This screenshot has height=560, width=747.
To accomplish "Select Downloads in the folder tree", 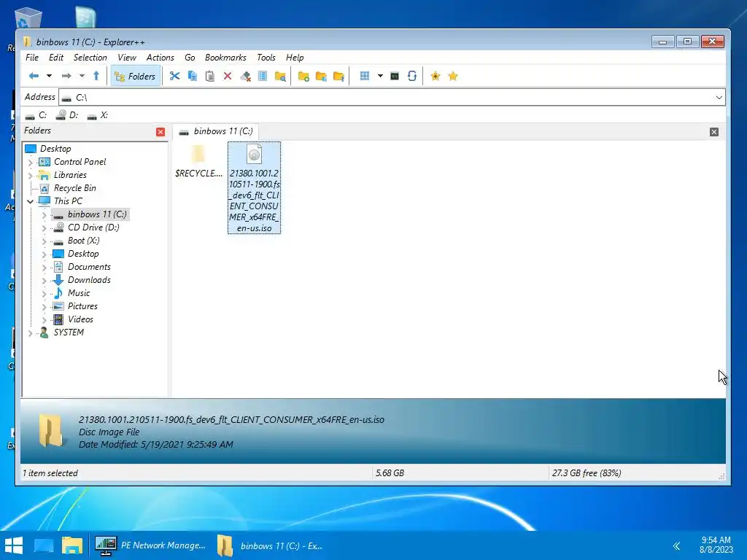I will (x=89, y=280).
